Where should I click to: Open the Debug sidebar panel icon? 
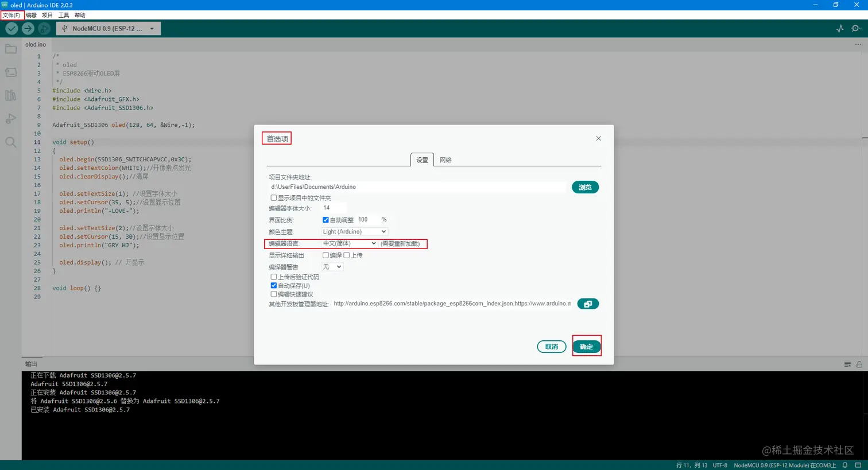coord(11,119)
